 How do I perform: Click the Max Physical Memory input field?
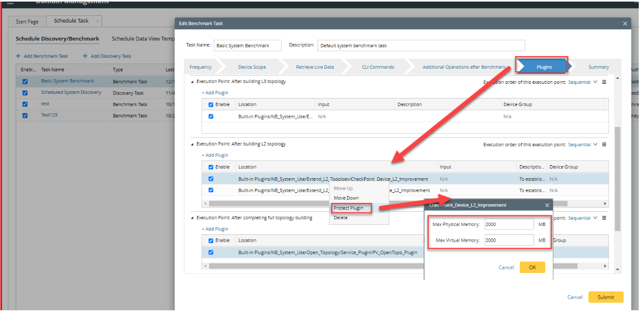[x=509, y=224]
